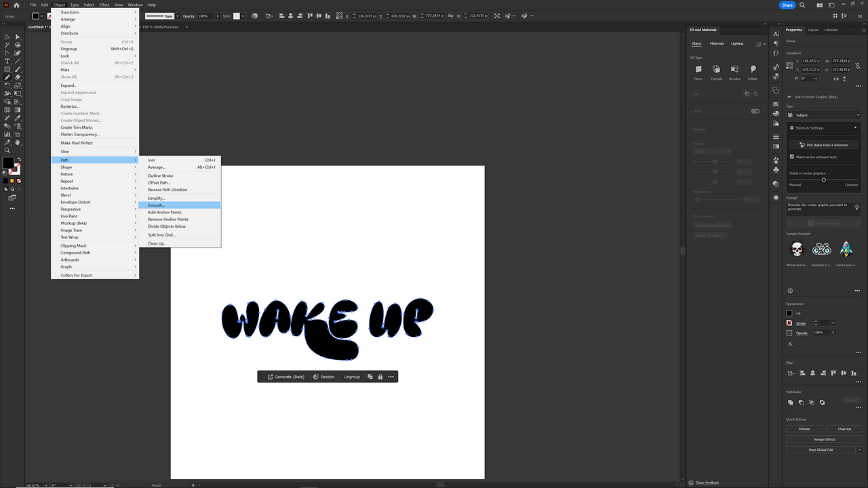Expand the Styles & Settings disclosure
The width and height of the screenshot is (868, 488).
(856, 127)
